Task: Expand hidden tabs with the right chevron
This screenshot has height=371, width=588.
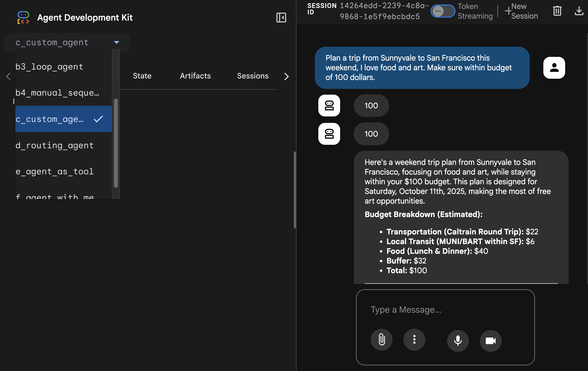Action: click(x=287, y=76)
